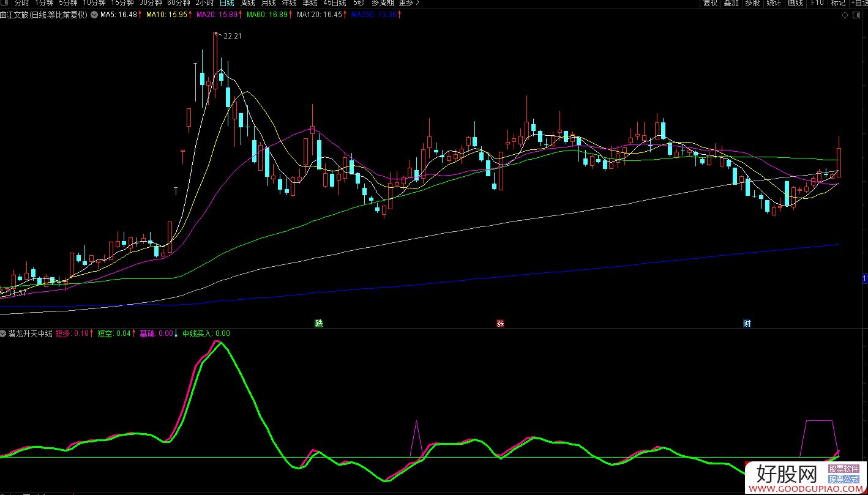Image resolution: width=868 pixels, height=495 pixels.
Task: Click the MA120: 16.45 label
Action: pyautogui.click(x=321, y=15)
